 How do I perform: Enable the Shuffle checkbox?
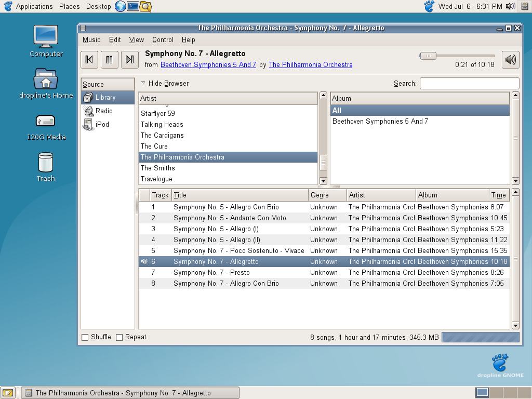click(85, 338)
